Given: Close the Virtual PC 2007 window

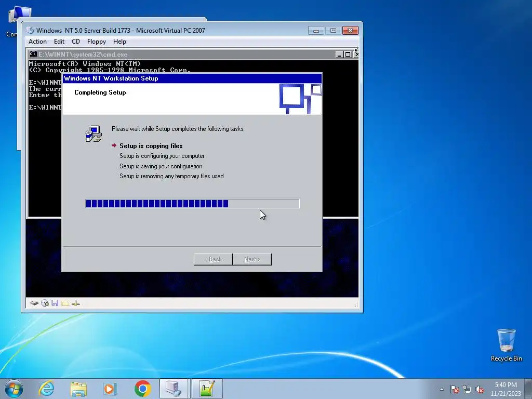Looking at the screenshot, I should [x=351, y=31].
